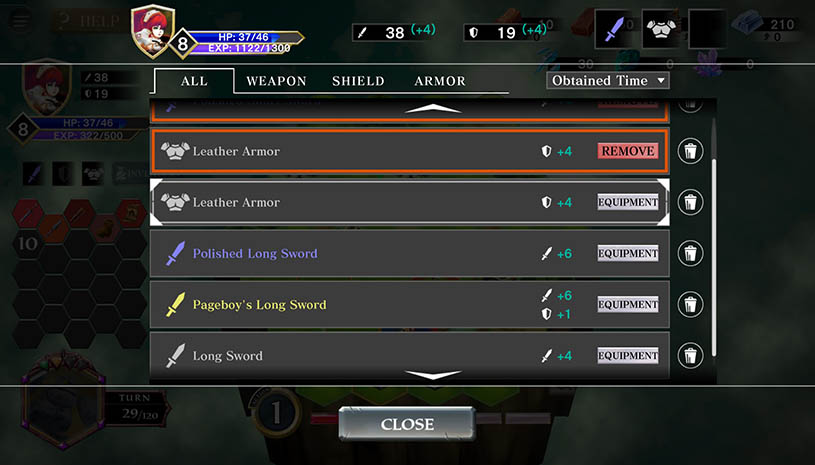The height and width of the screenshot is (465, 815).
Task: Select the equipped armor slot icon
Action: click(x=661, y=29)
